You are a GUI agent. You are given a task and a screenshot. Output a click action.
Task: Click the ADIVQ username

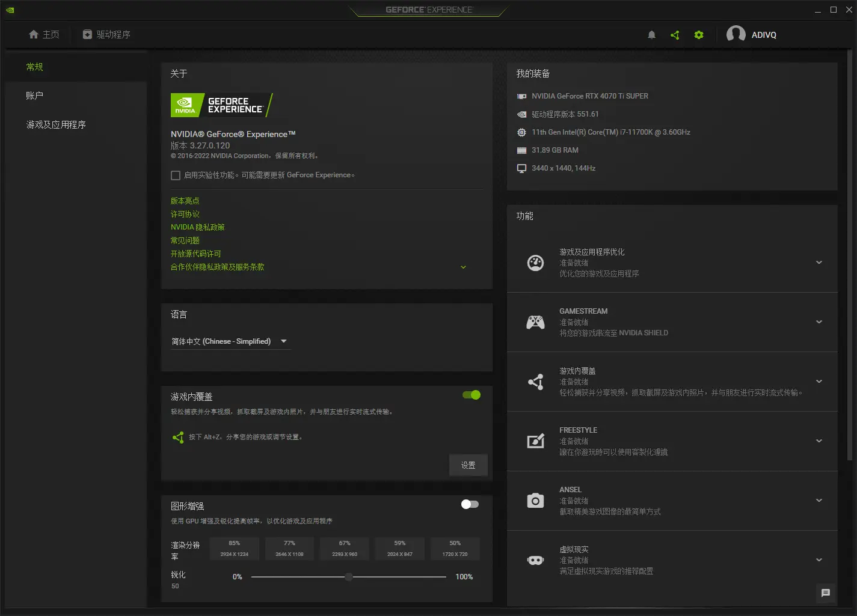(764, 35)
